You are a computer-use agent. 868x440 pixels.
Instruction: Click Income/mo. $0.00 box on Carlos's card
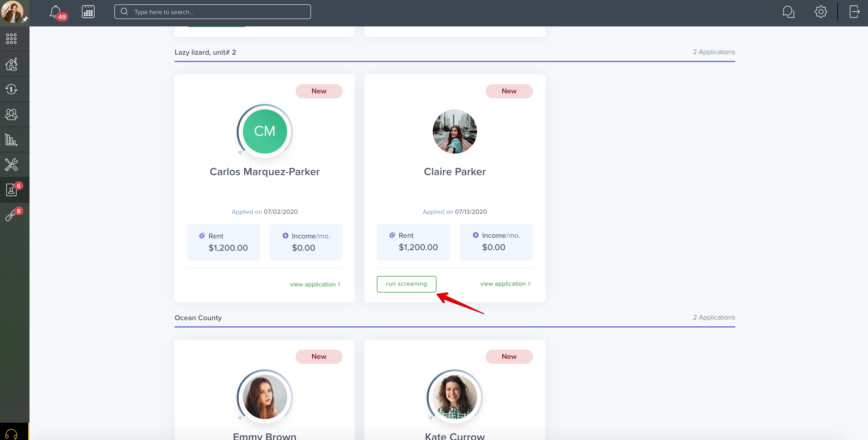pyautogui.click(x=306, y=242)
